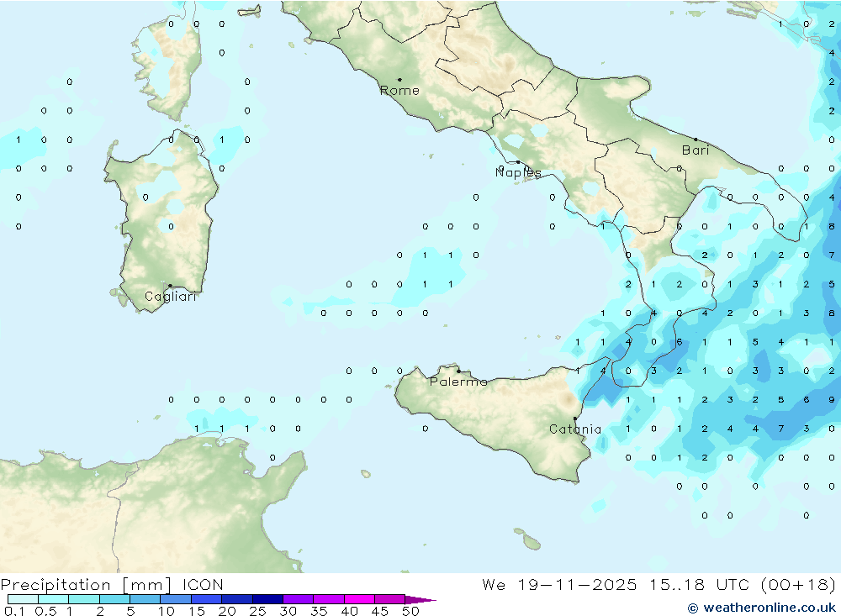Select the black dot marking Bari
The height and width of the screenshot is (616, 841).
point(696,140)
